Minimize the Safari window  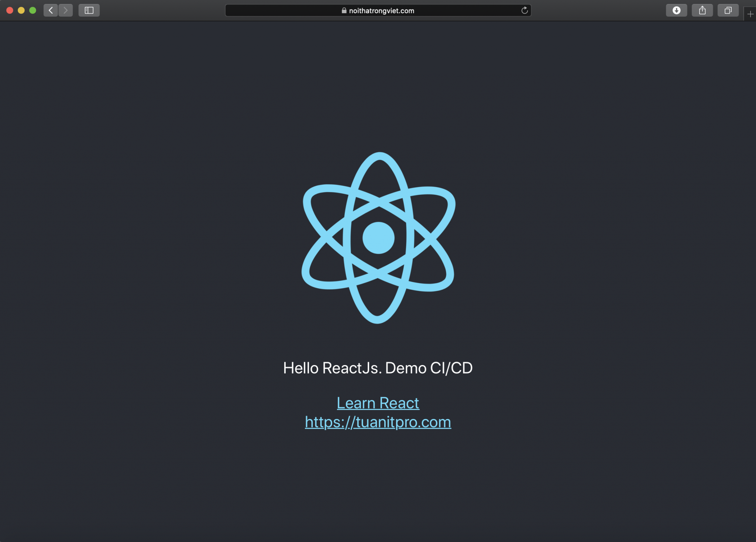click(21, 10)
